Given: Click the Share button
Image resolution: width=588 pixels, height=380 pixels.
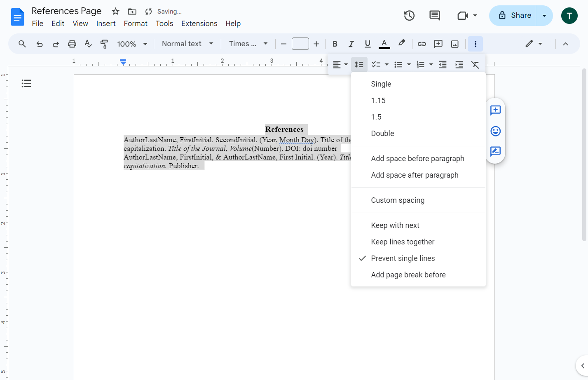Looking at the screenshot, I should (513, 16).
